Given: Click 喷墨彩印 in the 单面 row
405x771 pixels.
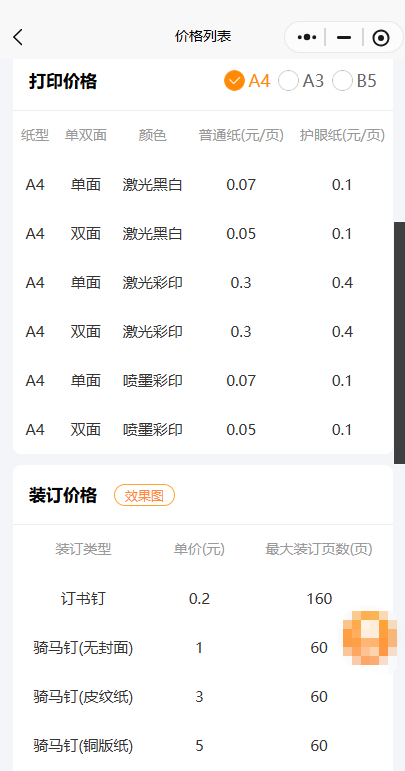Looking at the screenshot, I should click(x=152, y=381).
